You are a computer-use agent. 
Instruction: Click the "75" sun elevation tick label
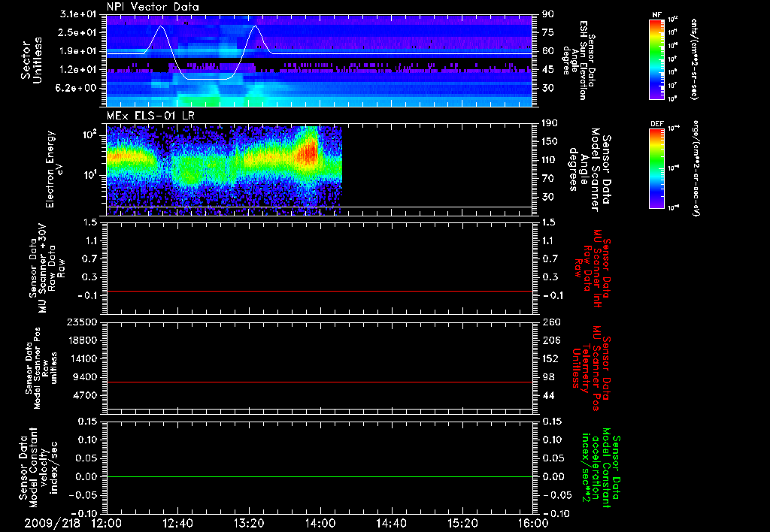coord(548,32)
